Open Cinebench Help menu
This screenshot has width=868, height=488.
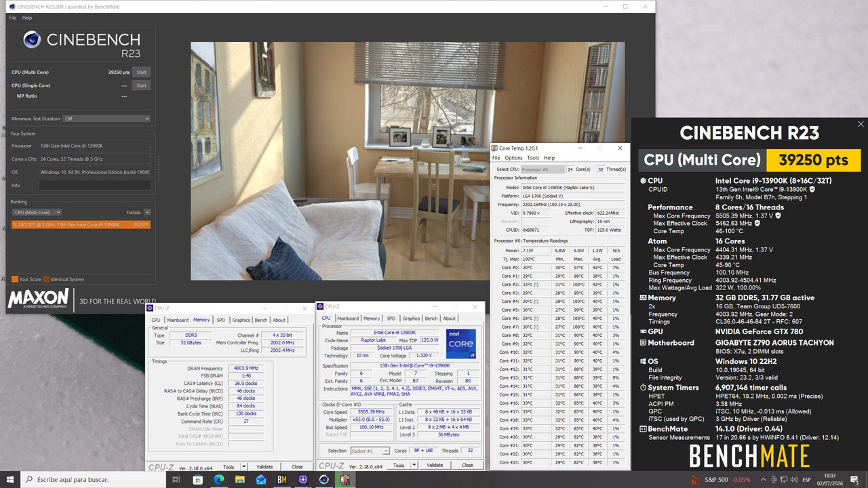pos(27,18)
